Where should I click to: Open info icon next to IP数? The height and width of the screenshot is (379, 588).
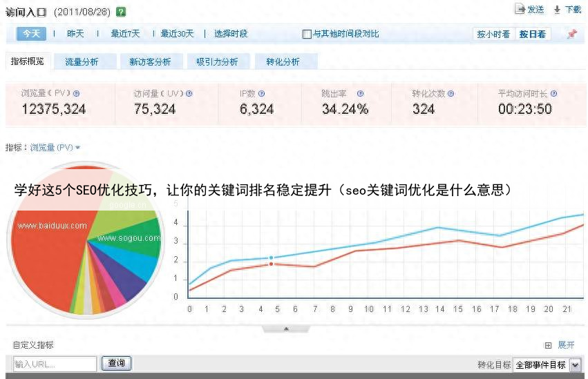261,94
